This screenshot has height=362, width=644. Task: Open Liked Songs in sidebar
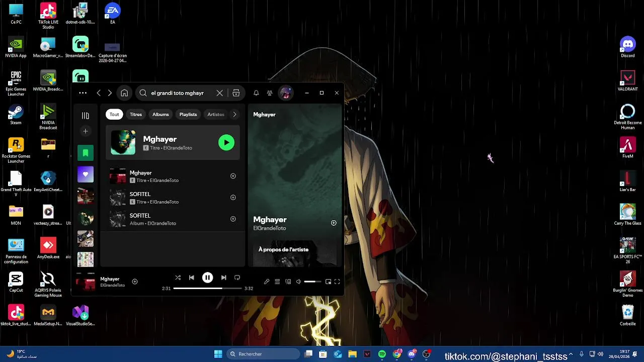(x=86, y=174)
